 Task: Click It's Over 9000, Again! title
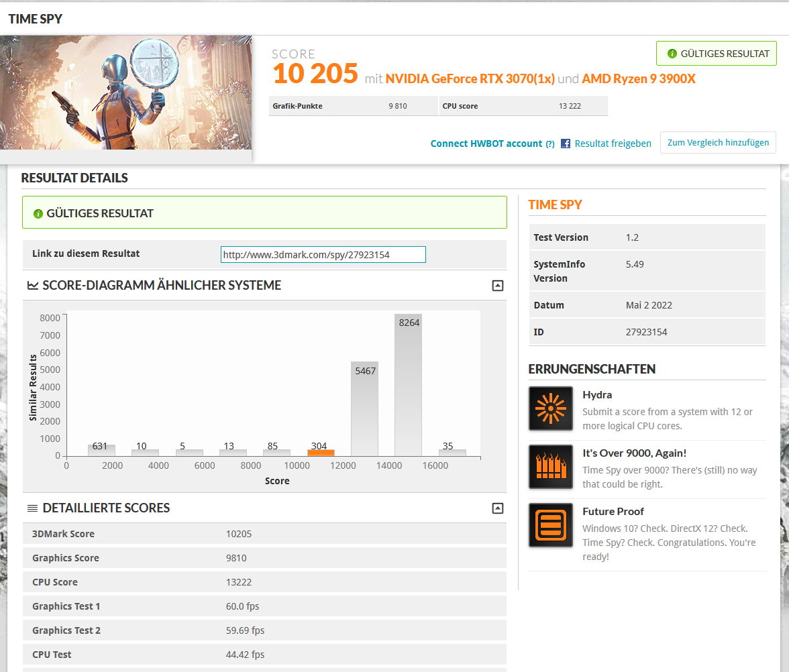634,453
